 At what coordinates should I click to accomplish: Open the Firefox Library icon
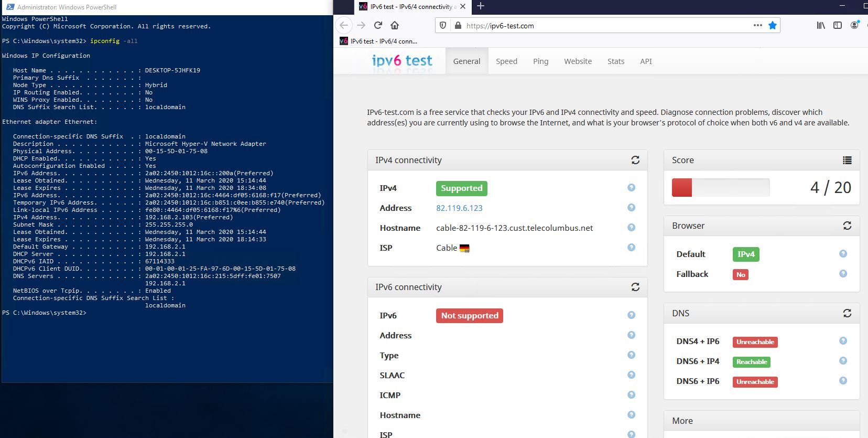tap(821, 25)
